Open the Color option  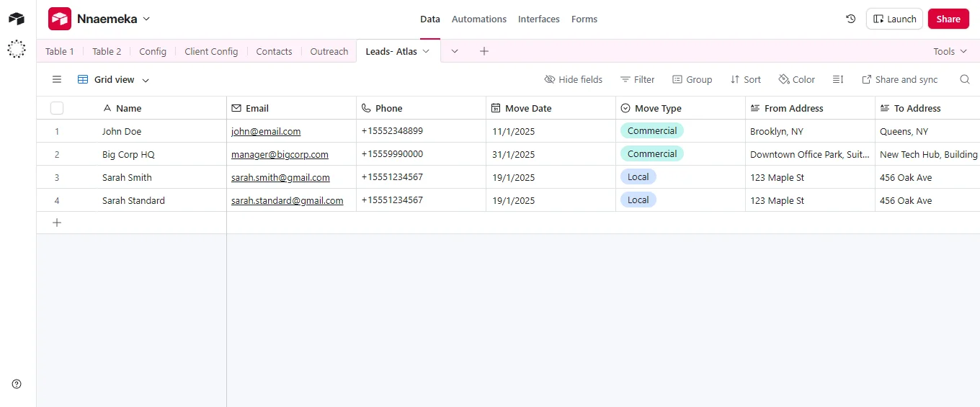(x=797, y=80)
